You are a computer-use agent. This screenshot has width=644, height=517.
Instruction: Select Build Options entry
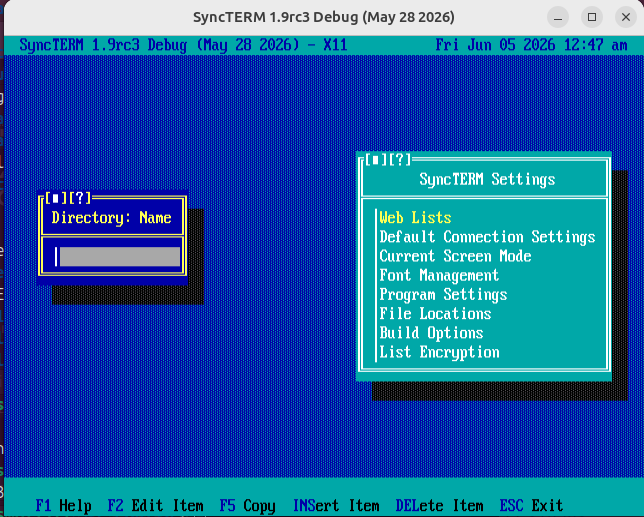click(x=431, y=333)
